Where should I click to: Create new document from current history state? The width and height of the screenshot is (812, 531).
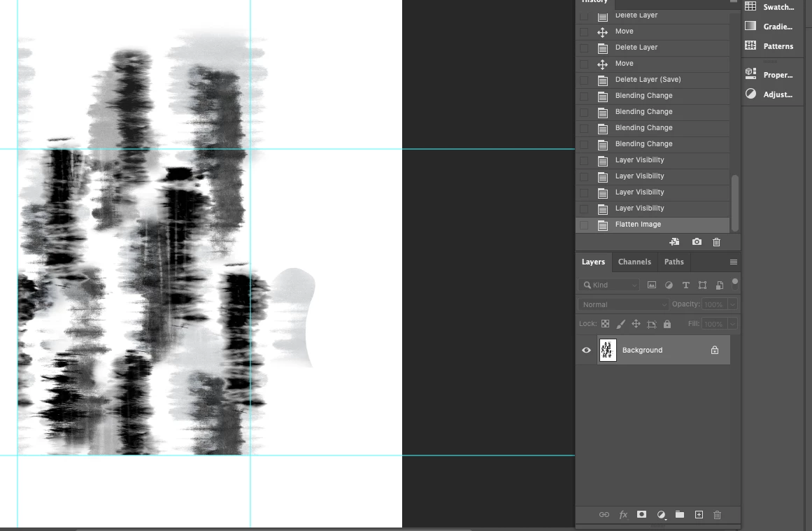point(674,242)
